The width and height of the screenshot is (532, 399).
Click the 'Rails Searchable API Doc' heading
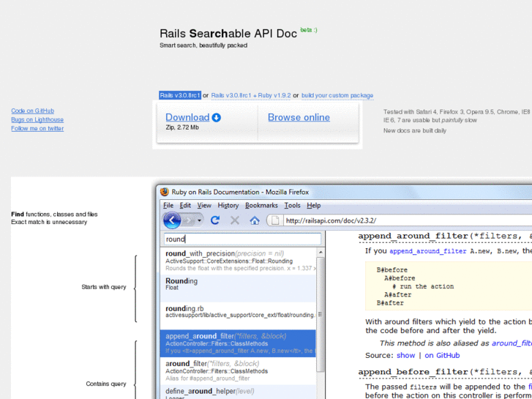pos(228,33)
